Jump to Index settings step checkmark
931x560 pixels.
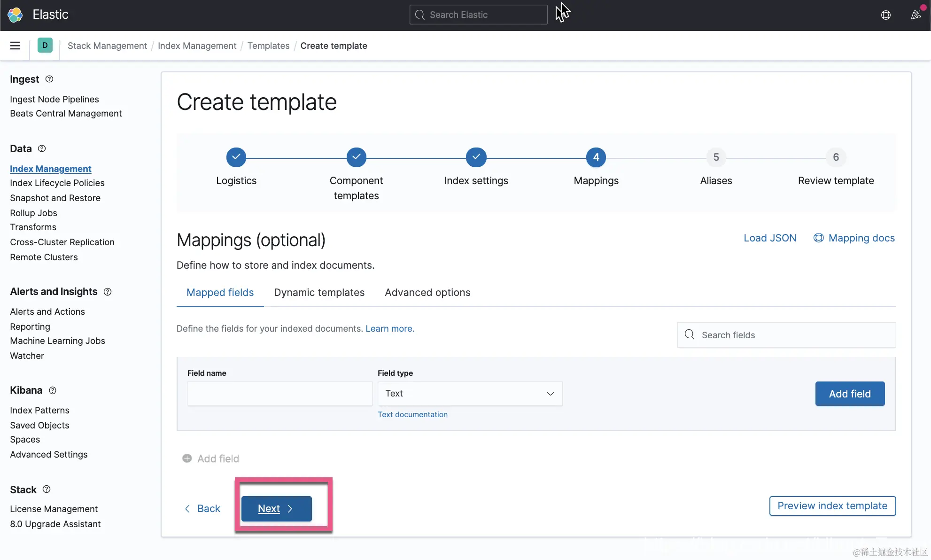pos(476,157)
